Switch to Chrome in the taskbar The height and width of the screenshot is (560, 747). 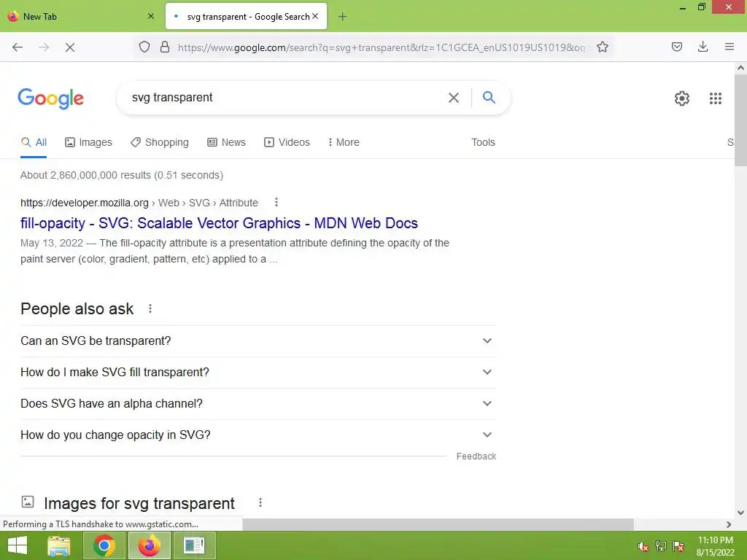[104, 545]
